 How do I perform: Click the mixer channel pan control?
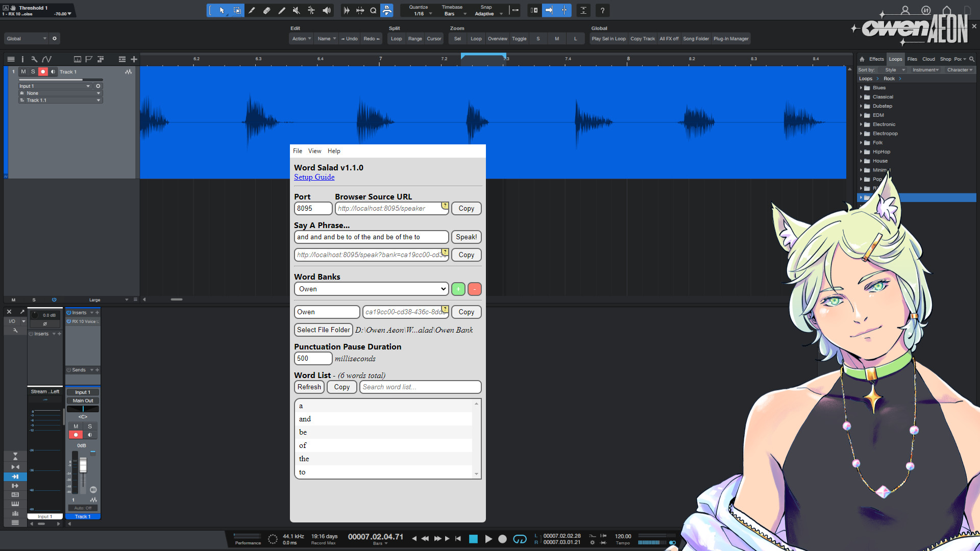(83, 409)
